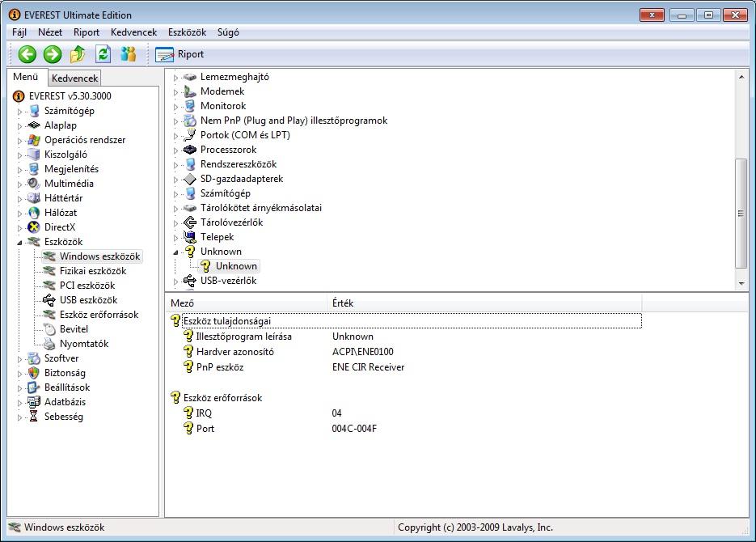Click the Portok (COM és LPT) icon
Image resolution: width=756 pixels, height=542 pixels.
[x=190, y=135]
